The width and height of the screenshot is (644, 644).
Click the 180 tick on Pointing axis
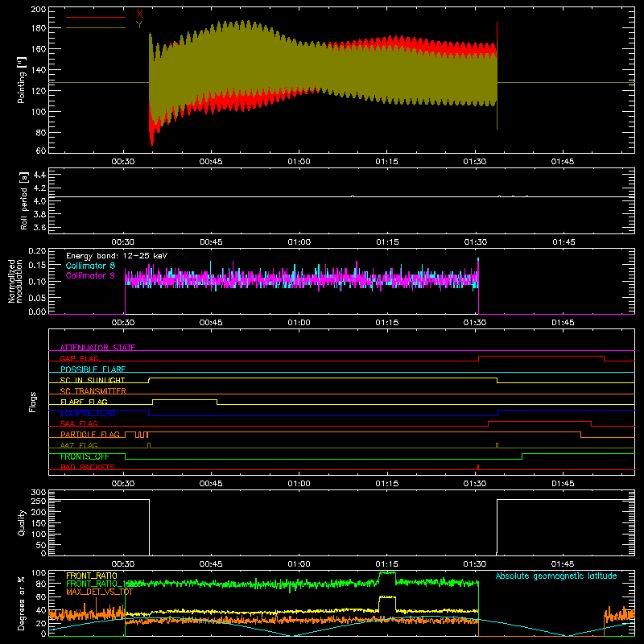point(39,28)
